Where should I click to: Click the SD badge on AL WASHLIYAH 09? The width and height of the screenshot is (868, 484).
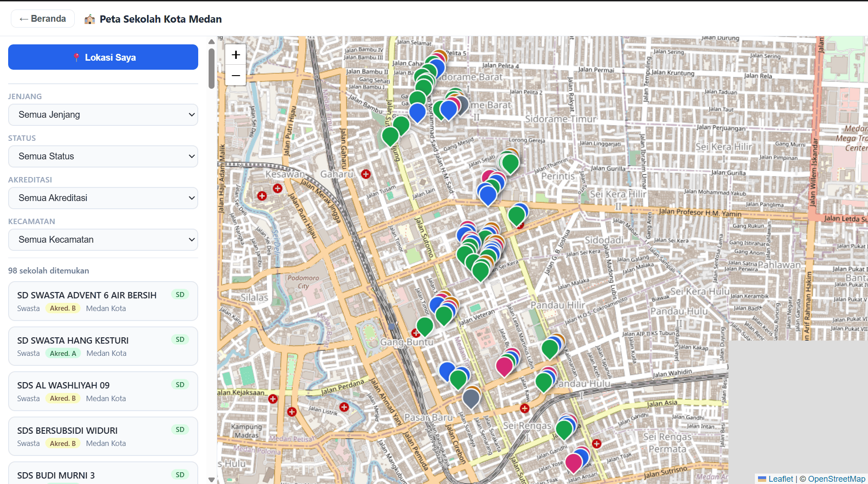[180, 384]
